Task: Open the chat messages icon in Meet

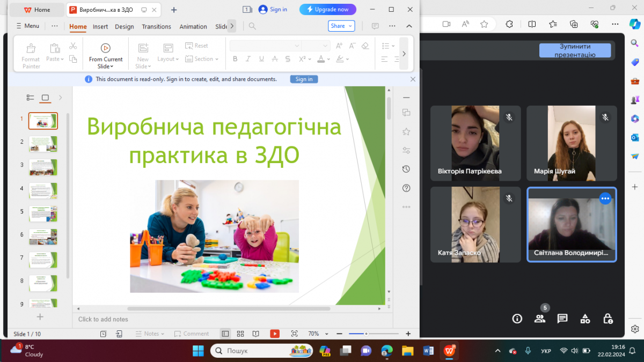Action: [562, 319]
